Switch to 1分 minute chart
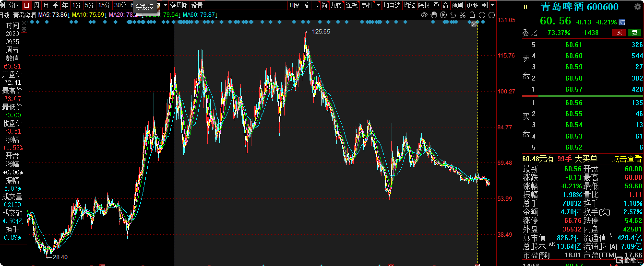The image size is (644, 266). (x=77, y=5)
